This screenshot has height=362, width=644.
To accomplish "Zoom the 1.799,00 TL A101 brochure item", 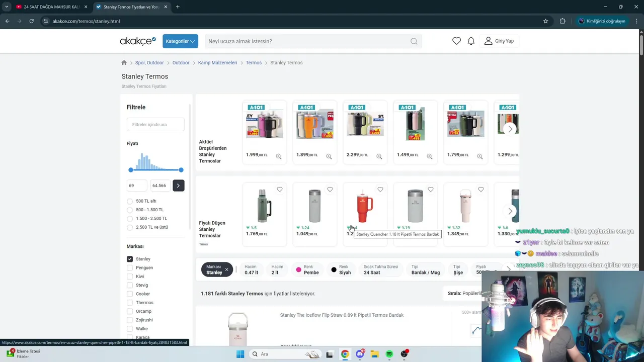I will click(480, 156).
